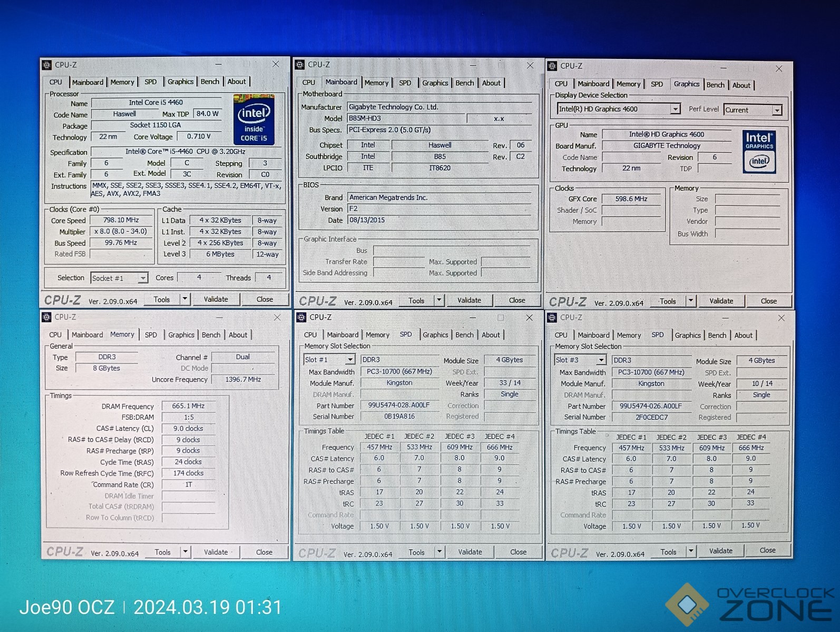Switch to Mainboard tab in CPU tab window

[x=87, y=82]
